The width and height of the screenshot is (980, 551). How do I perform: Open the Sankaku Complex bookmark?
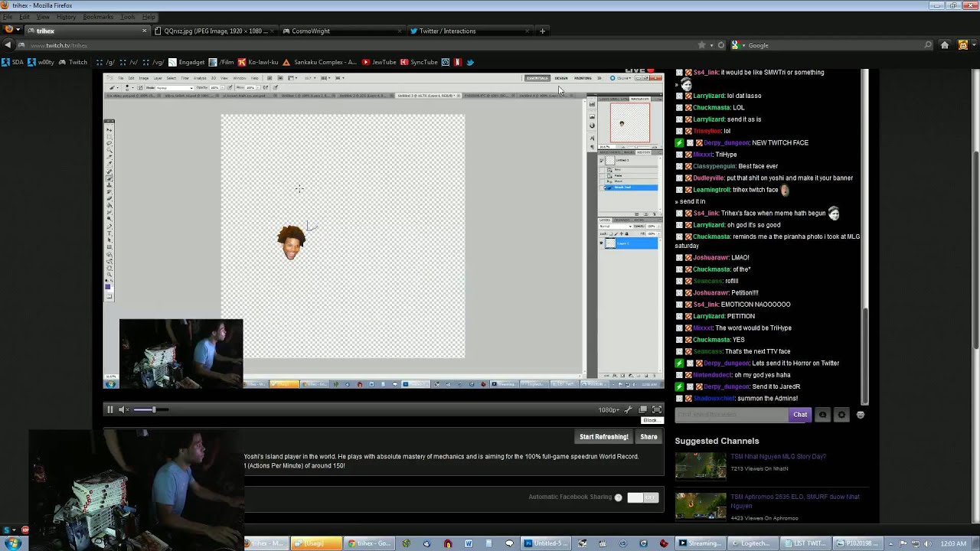click(x=320, y=62)
